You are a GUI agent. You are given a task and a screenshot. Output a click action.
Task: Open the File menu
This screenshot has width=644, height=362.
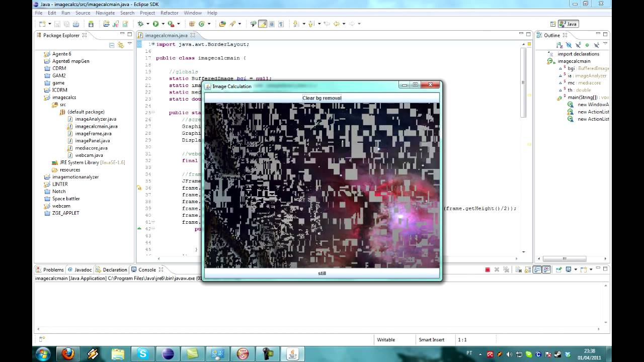pos(39,13)
